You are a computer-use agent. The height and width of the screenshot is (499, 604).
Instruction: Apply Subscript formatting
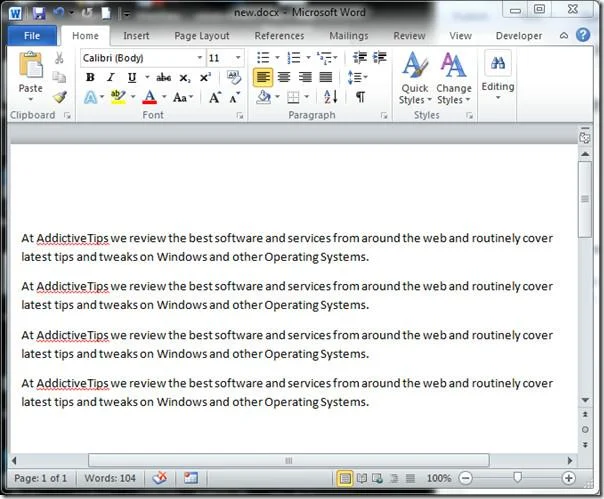coord(185,78)
